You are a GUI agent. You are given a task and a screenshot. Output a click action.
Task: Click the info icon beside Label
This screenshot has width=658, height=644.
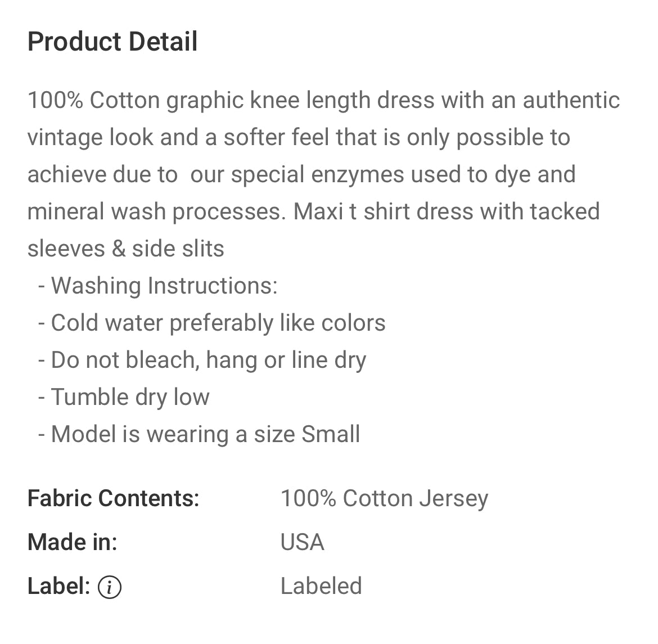click(x=109, y=587)
